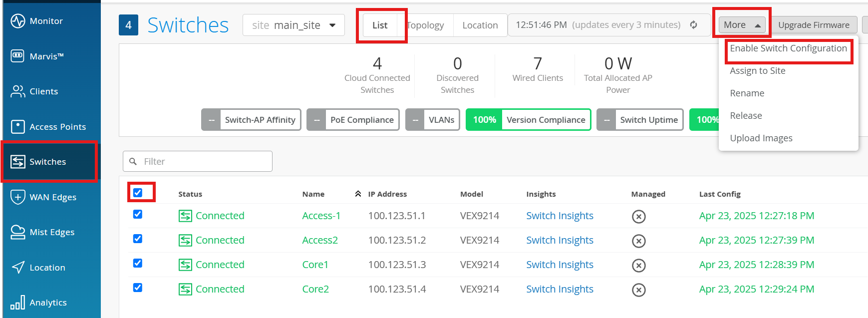The width and height of the screenshot is (868, 318).
Task: Collapse the More dropdown menu
Action: [x=741, y=25]
